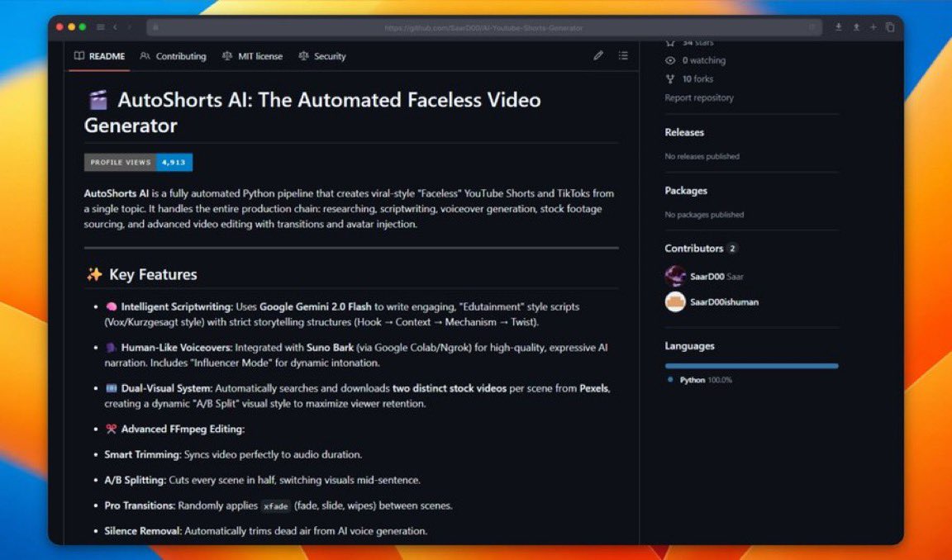Click SaarD00 contributor avatar

[675, 276]
